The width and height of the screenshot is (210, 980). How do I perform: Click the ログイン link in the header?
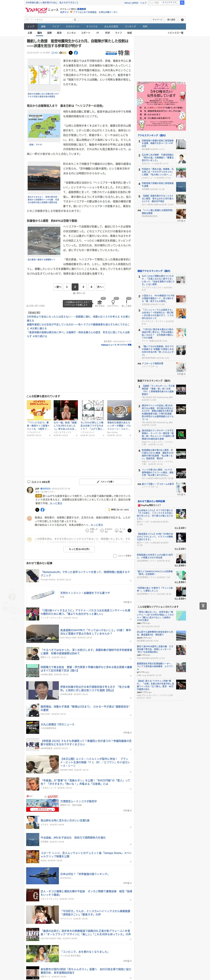coord(64,12)
